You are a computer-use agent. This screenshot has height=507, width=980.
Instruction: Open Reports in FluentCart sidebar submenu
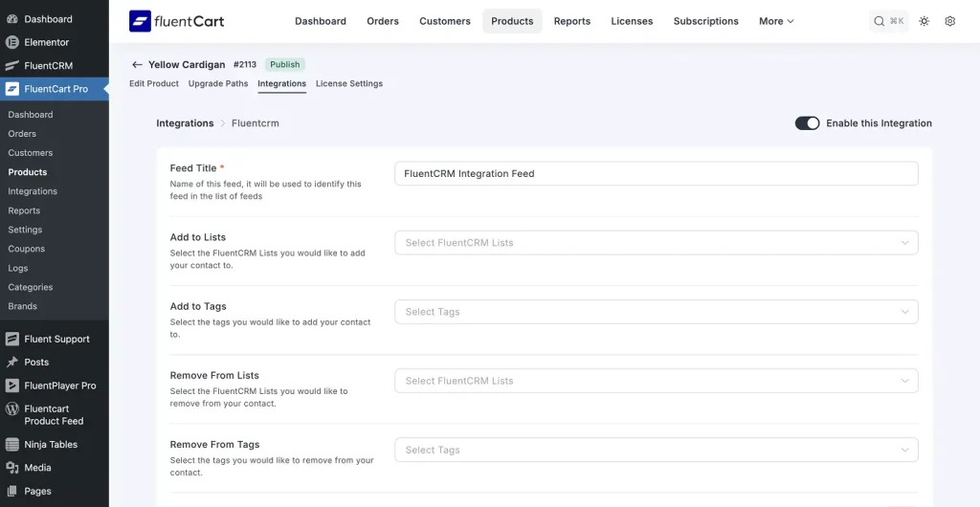tap(24, 210)
